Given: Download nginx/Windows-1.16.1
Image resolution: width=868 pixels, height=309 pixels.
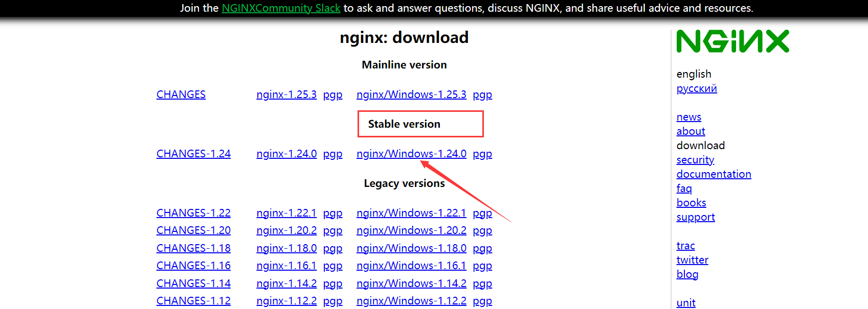Looking at the screenshot, I should (x=411, y=266).
